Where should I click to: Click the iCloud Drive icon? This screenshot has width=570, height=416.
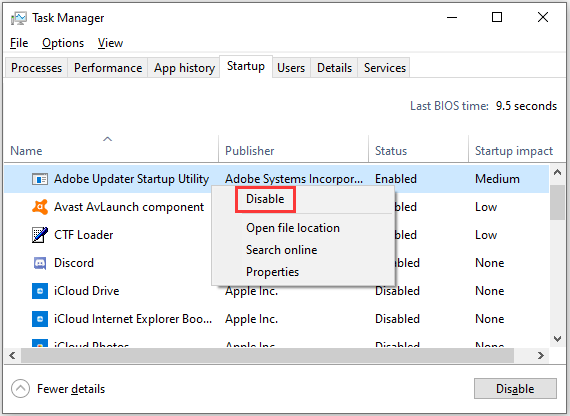pos(40,291)
